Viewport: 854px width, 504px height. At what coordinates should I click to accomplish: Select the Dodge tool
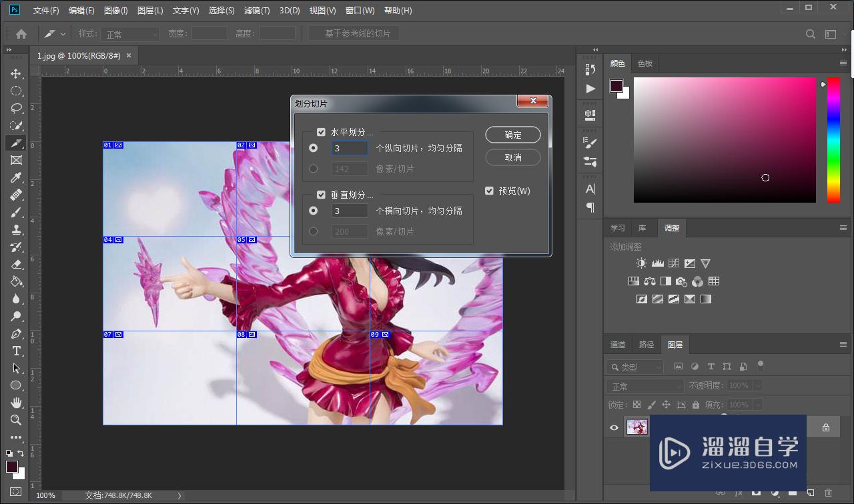16,316
